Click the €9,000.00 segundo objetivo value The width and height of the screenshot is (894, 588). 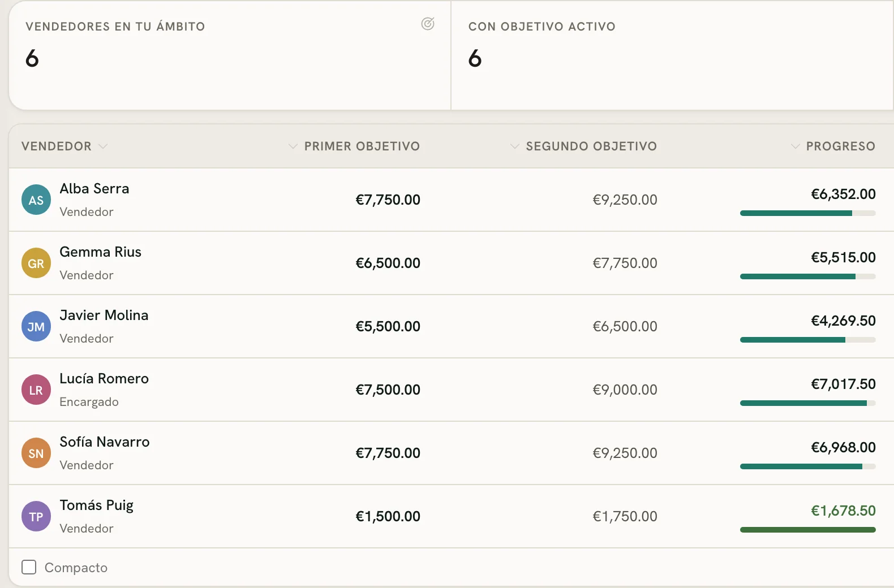(625, 390)
